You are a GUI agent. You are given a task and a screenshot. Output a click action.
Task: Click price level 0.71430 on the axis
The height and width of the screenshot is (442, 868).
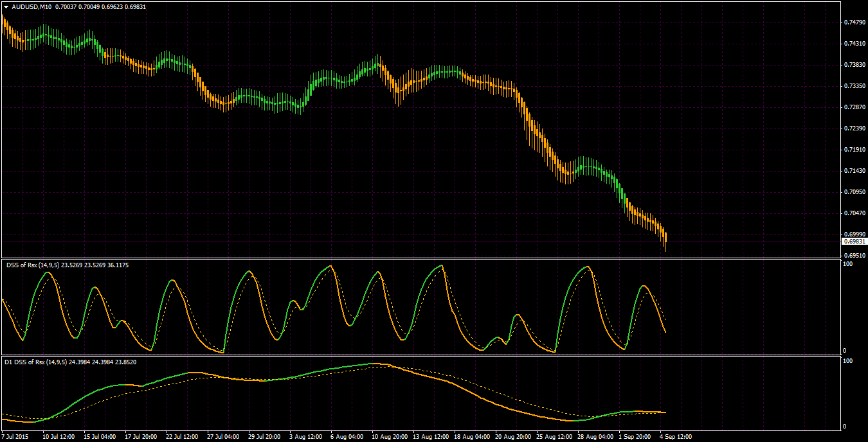(854, 171)
